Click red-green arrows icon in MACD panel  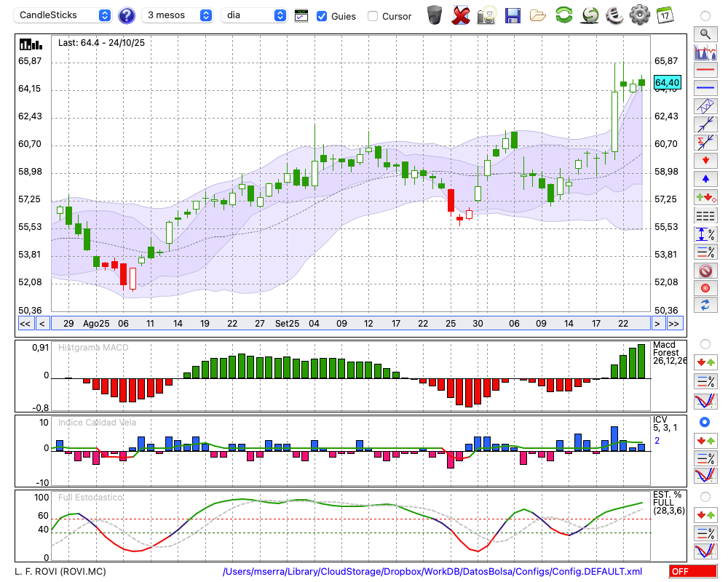pyautogui.click(x=705, y=362)
